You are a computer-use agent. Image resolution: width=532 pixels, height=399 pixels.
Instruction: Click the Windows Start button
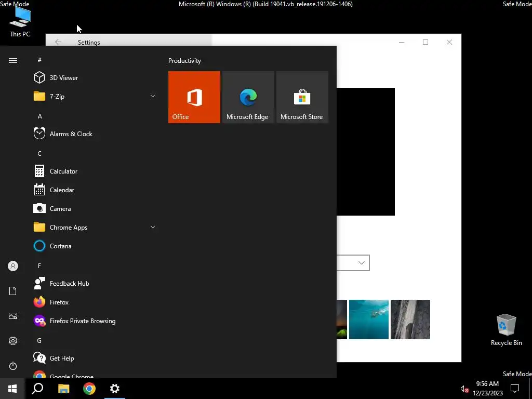coord(12,389)
